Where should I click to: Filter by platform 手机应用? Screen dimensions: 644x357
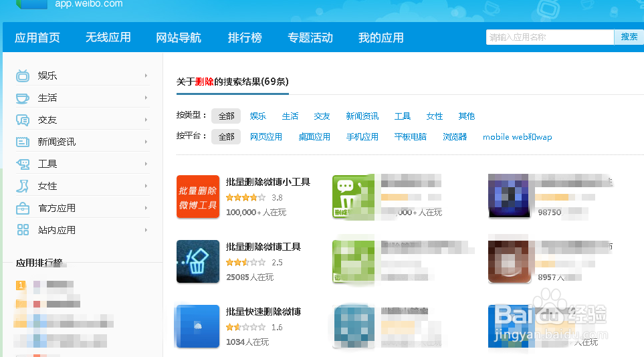pos(362,137)
